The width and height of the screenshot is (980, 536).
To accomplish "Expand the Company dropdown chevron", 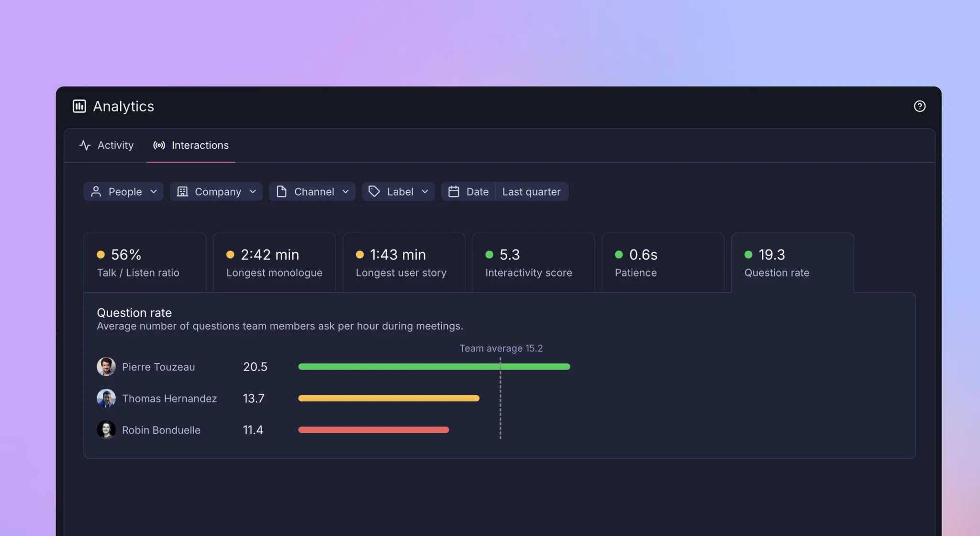I will tap(253, 192).
